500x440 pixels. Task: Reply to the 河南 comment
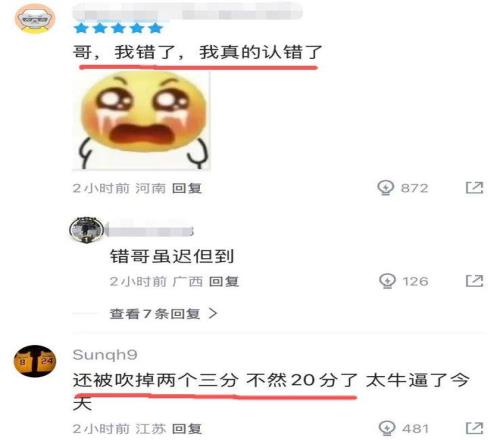pyautogui.click(x=187, y=188)
